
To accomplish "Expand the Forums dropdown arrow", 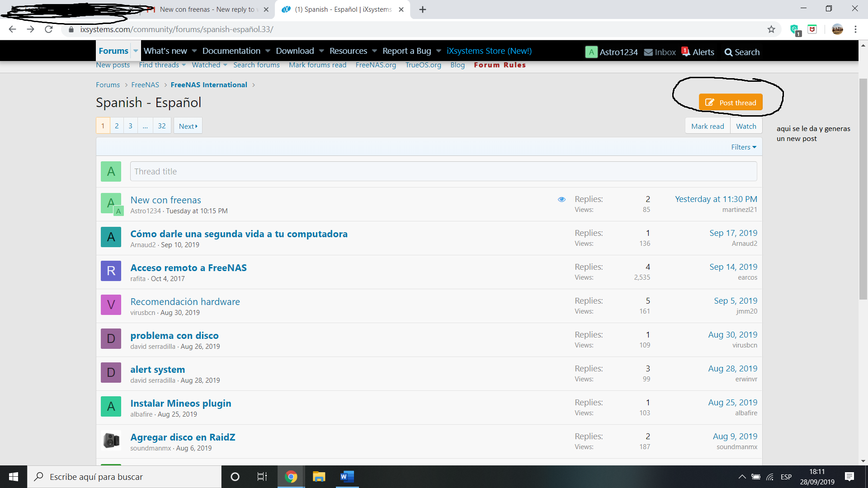I will (x=136, y=51).
